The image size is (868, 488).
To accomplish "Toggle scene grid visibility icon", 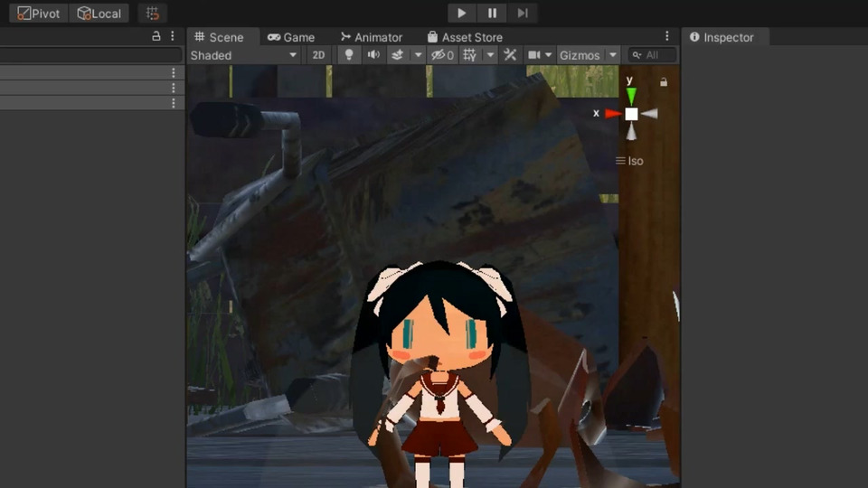I will point(469,55).
